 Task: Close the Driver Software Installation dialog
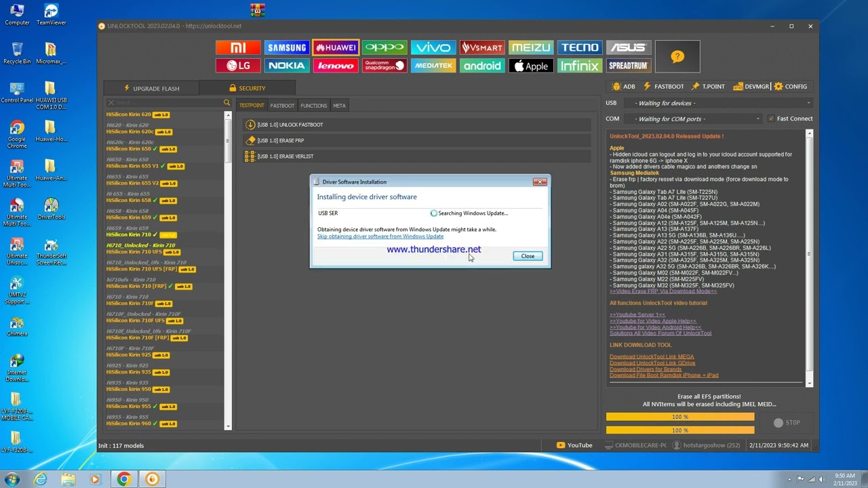pos(528,256)
